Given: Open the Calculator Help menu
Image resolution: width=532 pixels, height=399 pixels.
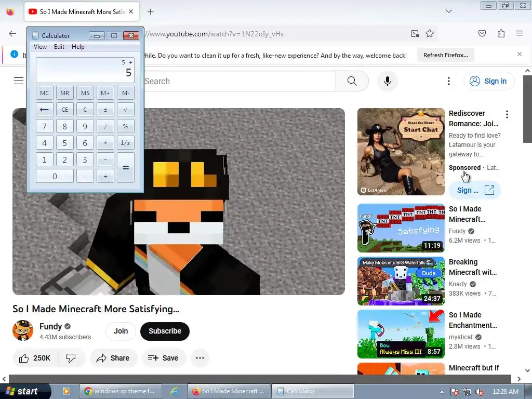Looking at the screenshot, I should coord(78,47).
